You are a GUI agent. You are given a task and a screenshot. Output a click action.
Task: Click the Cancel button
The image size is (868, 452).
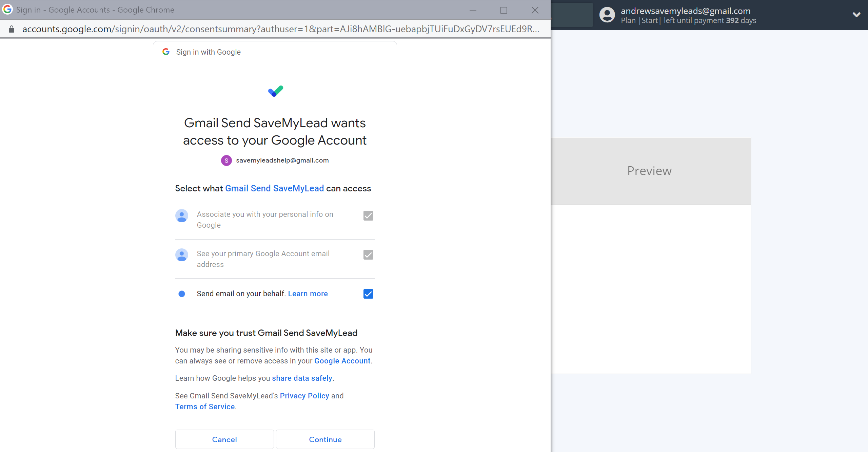click(x=224, y=439)
